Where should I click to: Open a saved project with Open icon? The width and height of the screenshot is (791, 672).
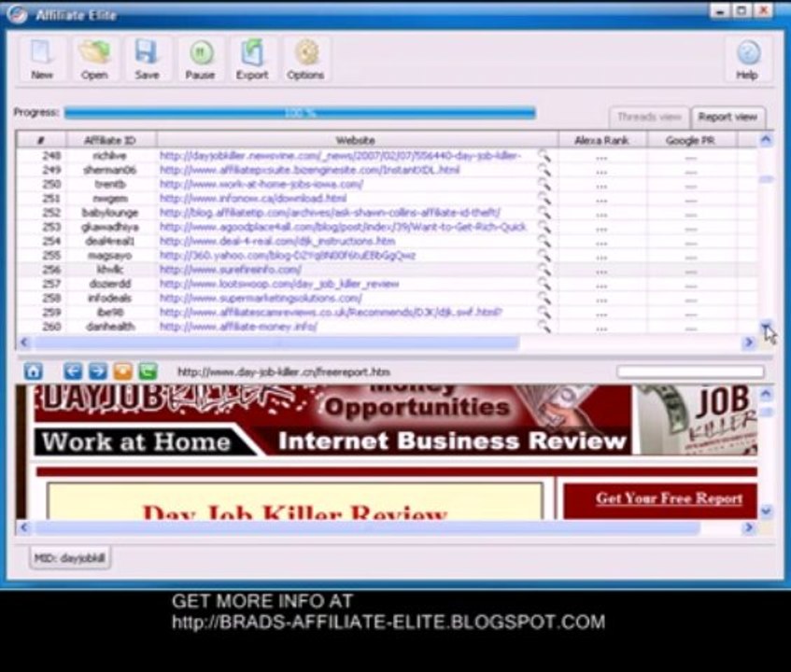tap(94, 59)
